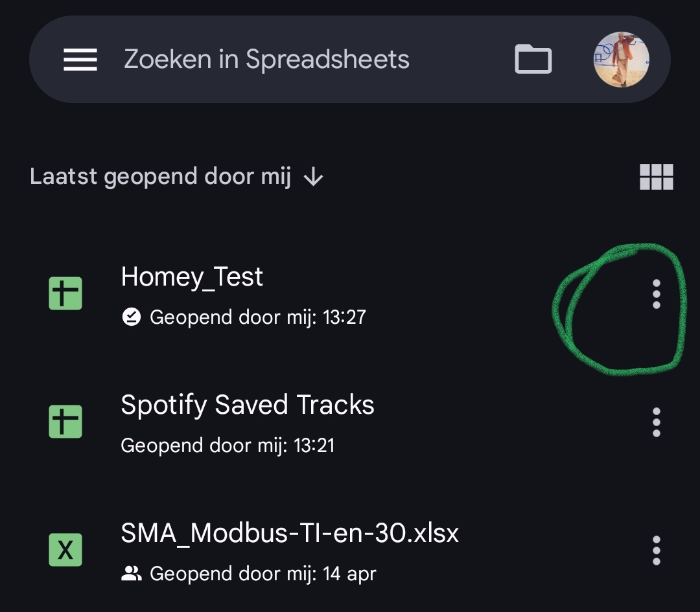Image resolution: width=700 pixels, height=612 pixels.
Task: Open the hamburger navigation menu
Action: coord(80,60)
